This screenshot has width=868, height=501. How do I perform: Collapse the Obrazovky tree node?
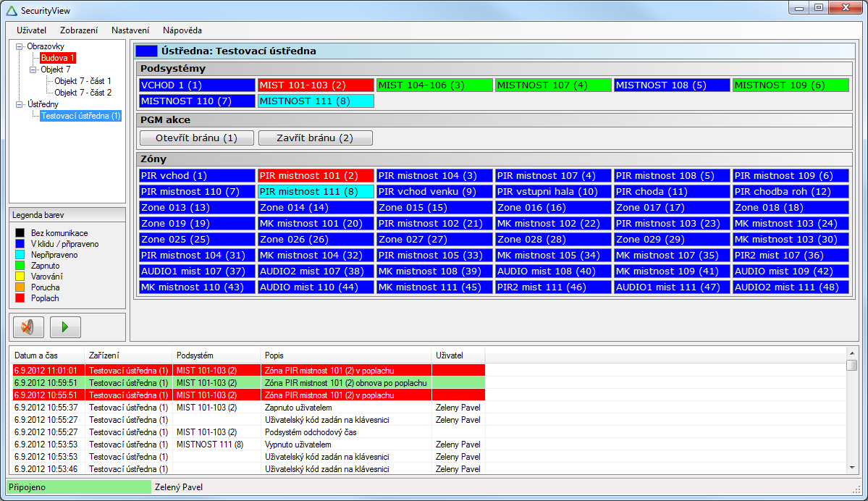[19, 46]
